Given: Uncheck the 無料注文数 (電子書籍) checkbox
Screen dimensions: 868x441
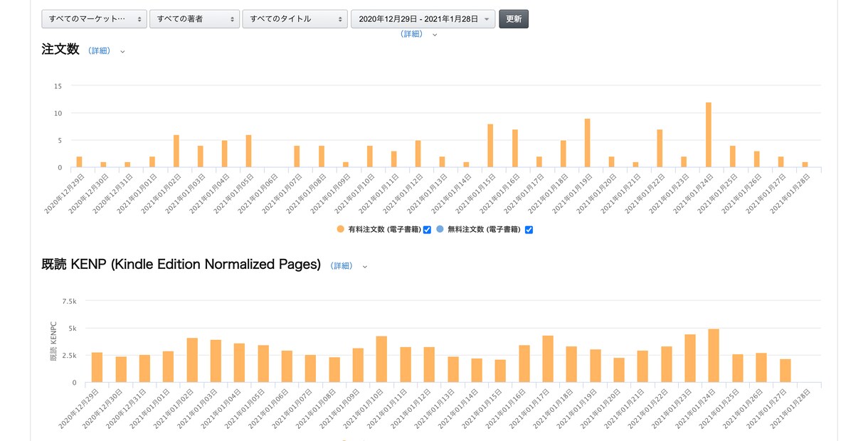Looking at the screenshot, I should pos(529,230).
